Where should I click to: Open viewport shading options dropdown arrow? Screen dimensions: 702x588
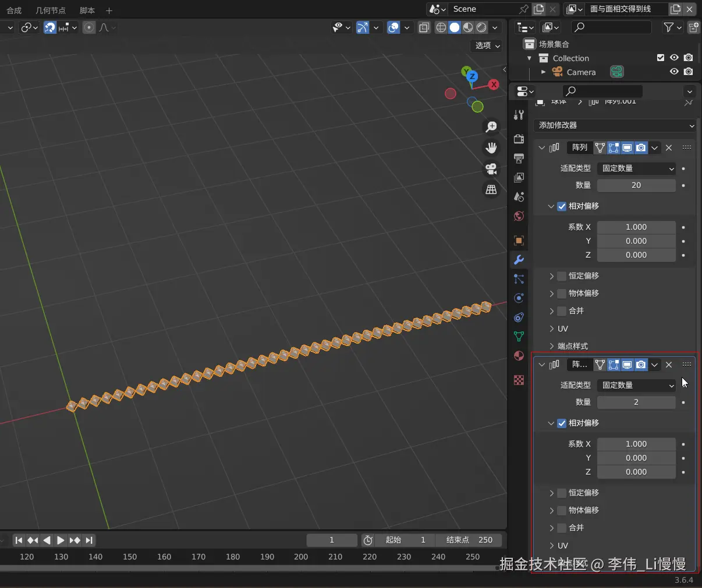coord(495,27)
